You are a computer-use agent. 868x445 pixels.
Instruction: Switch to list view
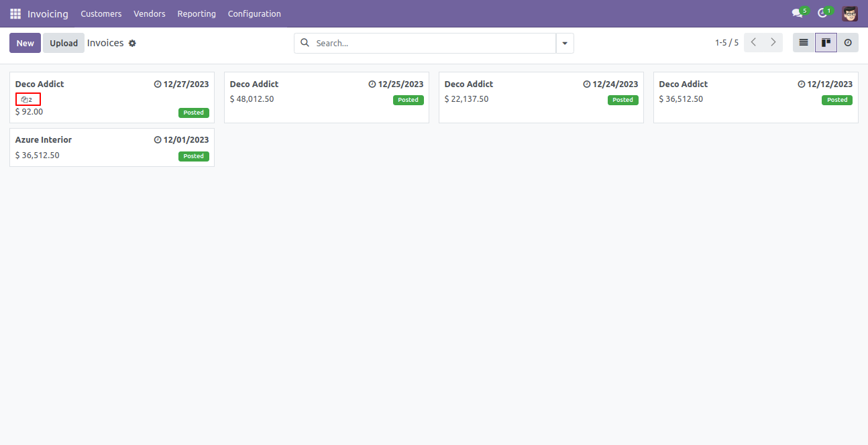point(804,43)
